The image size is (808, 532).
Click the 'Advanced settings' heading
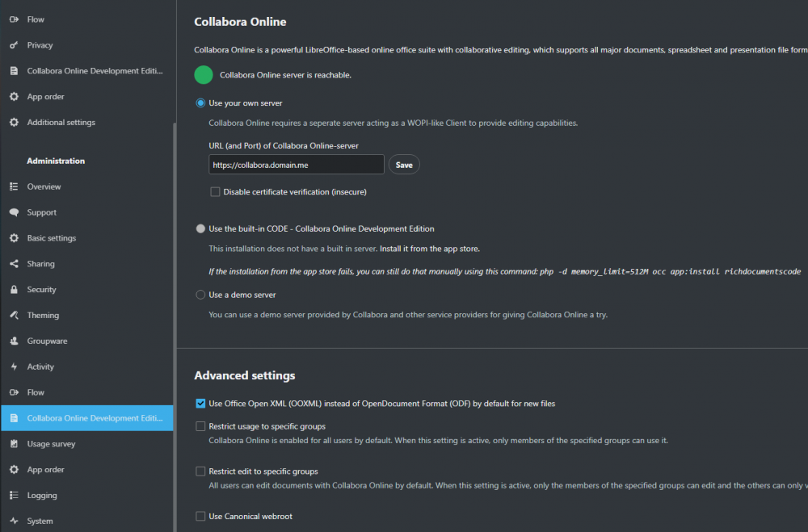tap(245, 375)
